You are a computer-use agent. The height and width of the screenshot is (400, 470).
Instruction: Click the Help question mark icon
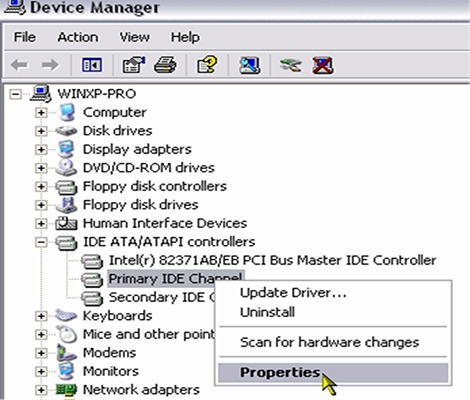click(207, 65)
